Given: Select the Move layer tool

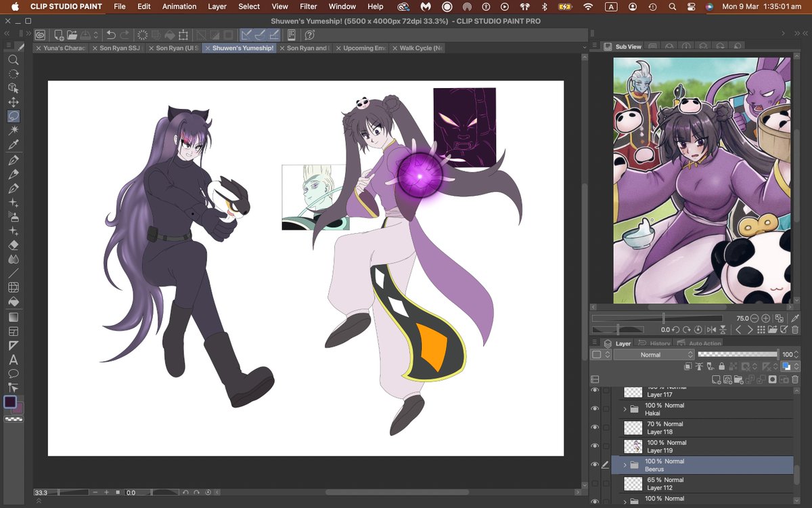Looking at the screenshot, I should pyautogui.click(x=13, y=102).
